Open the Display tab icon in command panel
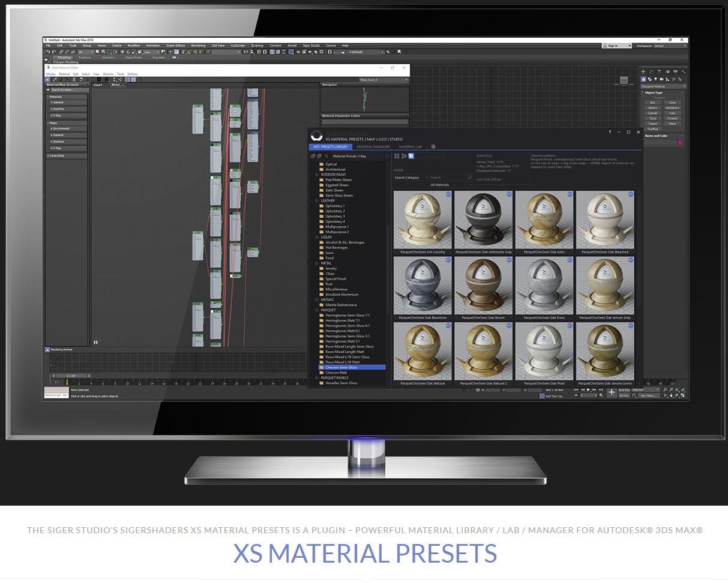 pyautogui.click(x=675, y=72)
